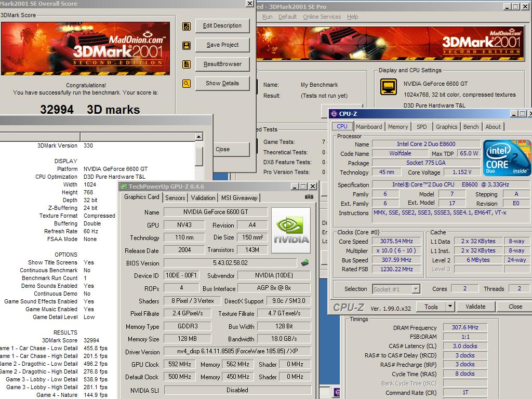Switch to CPU tab in CPU-Z

pyautogui.click(x=342, y=126)
